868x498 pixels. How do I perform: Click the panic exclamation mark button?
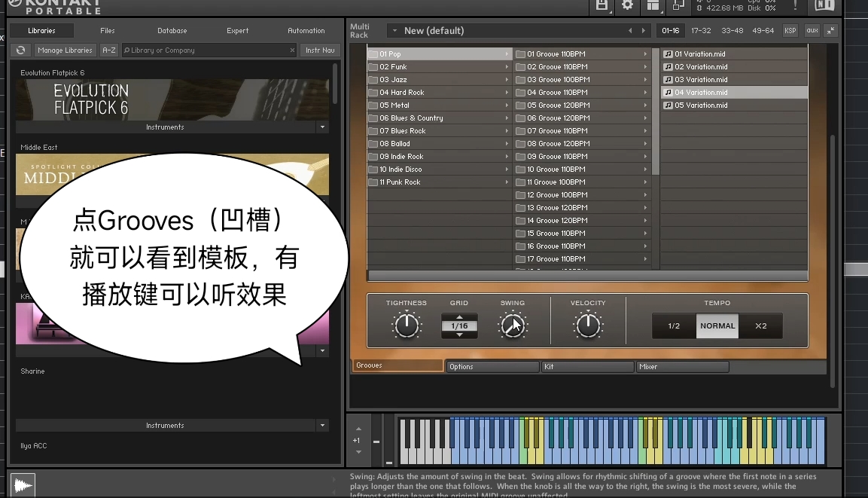(x=795, y=5)
